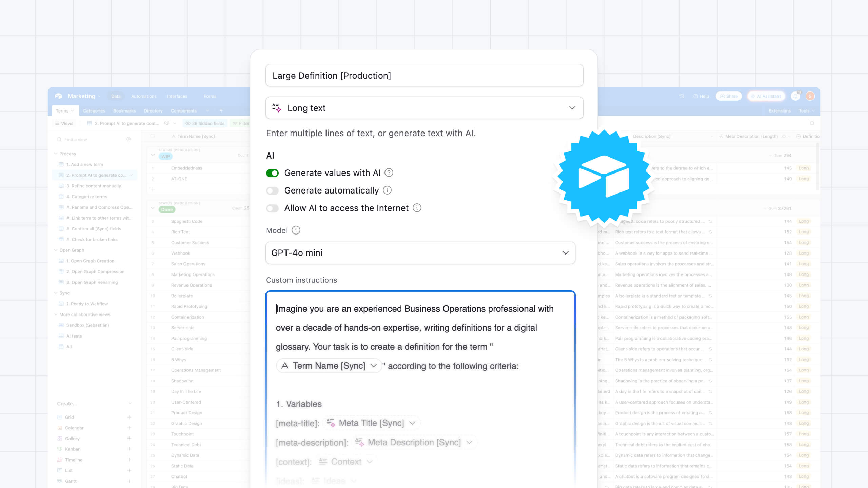Open the AI Assistant button
The width and height of the screenshot is (868, 488).
766,96
